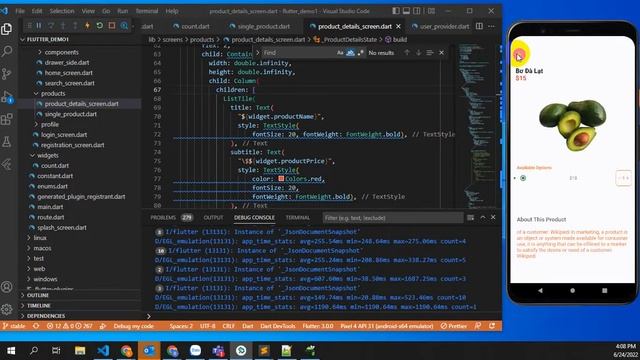Viewport: 640px width, 360px height.
Task: Toggle primary side bar layout
Action: point(396,11)
